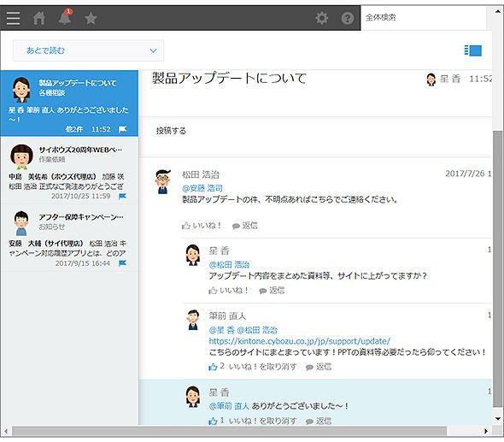Click the reply icon under 松田 浩治's post

pos(245,226)
